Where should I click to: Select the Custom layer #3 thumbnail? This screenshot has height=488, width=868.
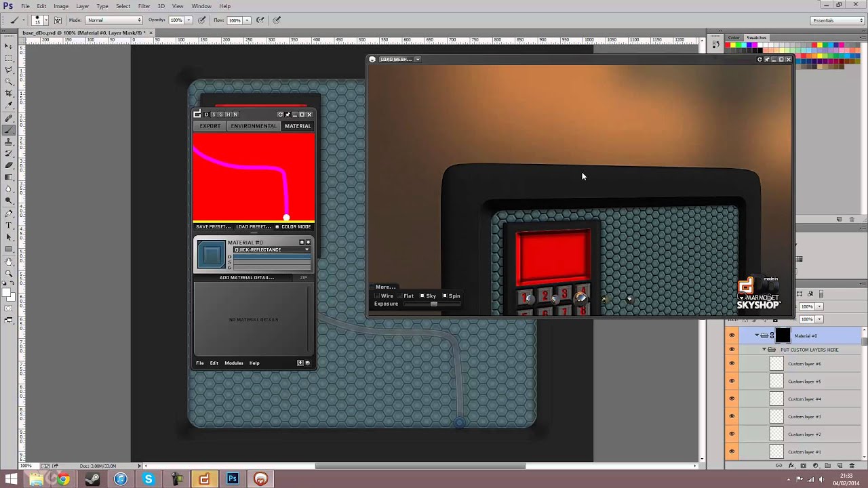click(776, 417)
